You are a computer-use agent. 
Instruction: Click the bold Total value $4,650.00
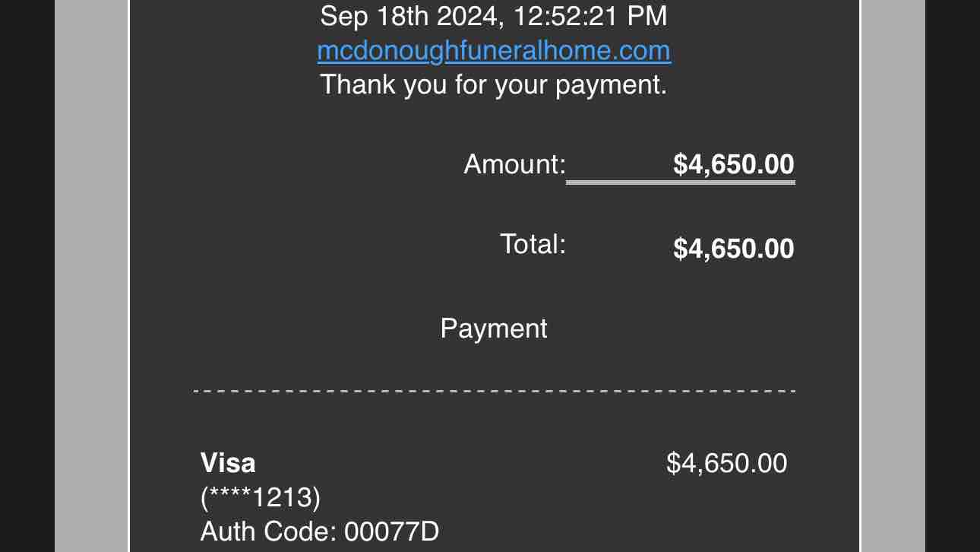pos(734,249)
